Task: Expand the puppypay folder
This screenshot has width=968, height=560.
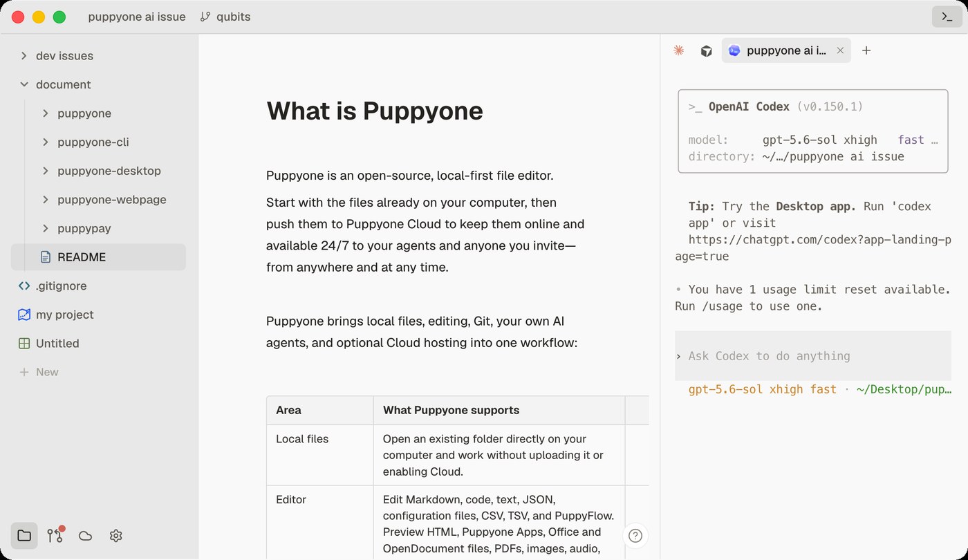Action: click(46, 228)
